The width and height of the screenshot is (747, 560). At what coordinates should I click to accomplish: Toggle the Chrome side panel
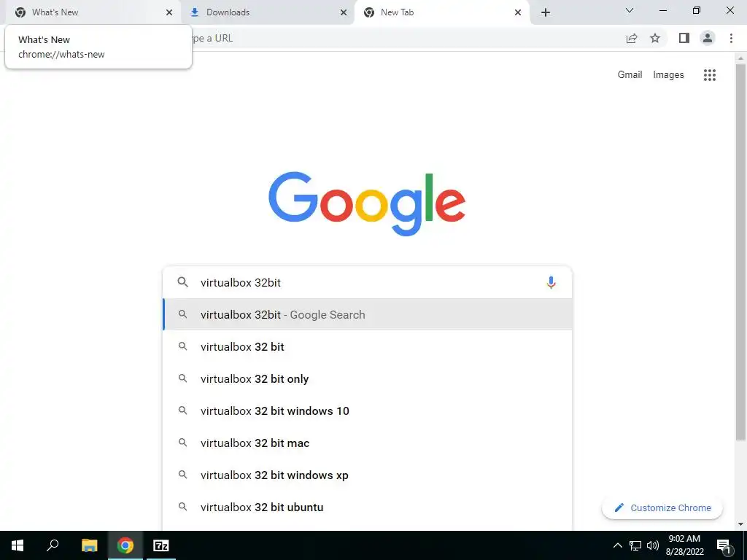(684, 38)
